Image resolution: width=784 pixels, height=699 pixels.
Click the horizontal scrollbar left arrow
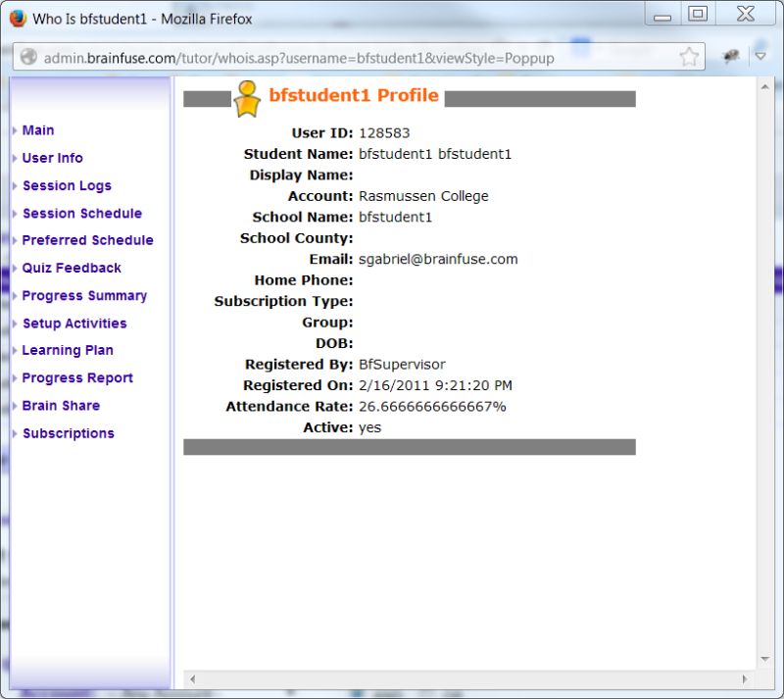click(192, 679)
